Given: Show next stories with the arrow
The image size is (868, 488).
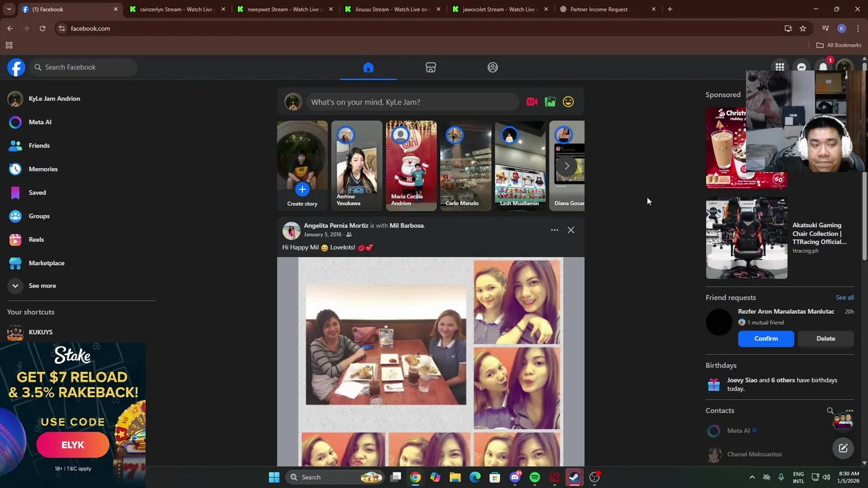Looking at the screenshot, I should pos(567,165).
